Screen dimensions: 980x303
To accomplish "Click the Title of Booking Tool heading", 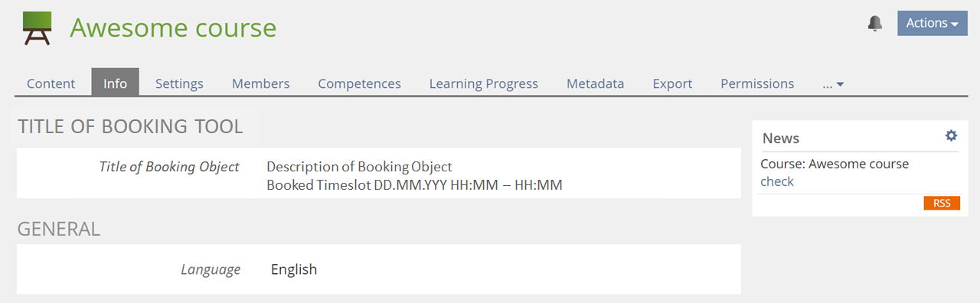I will tap(131, 127).
